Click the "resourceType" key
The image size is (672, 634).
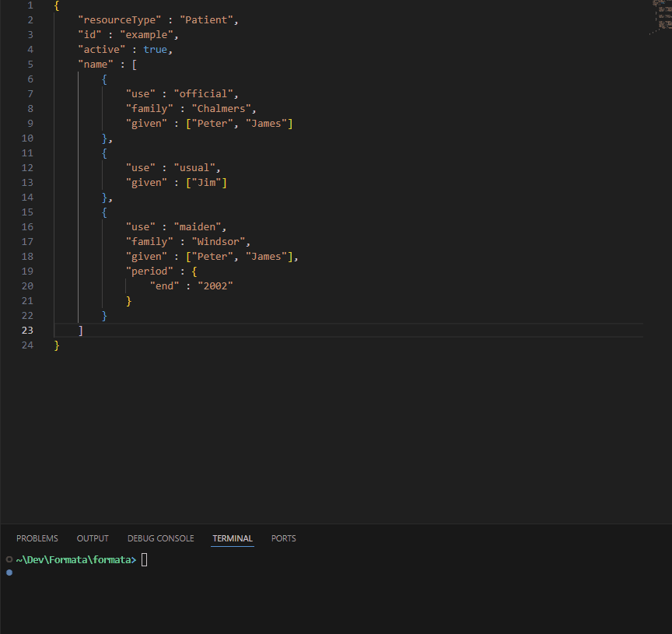[x=119, y=20]
